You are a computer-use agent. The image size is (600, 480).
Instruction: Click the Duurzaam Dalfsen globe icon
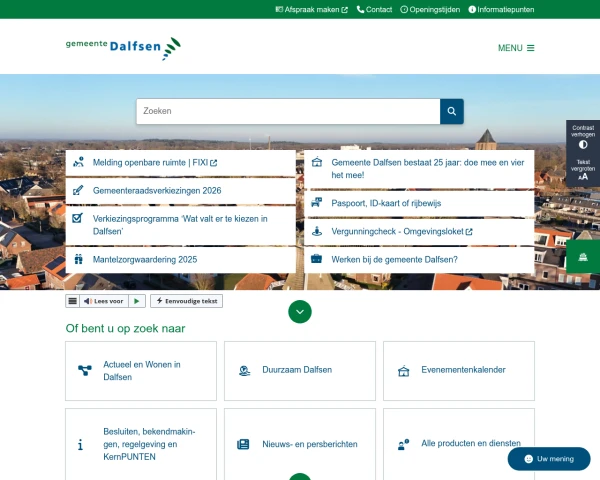tap(244, 371)
